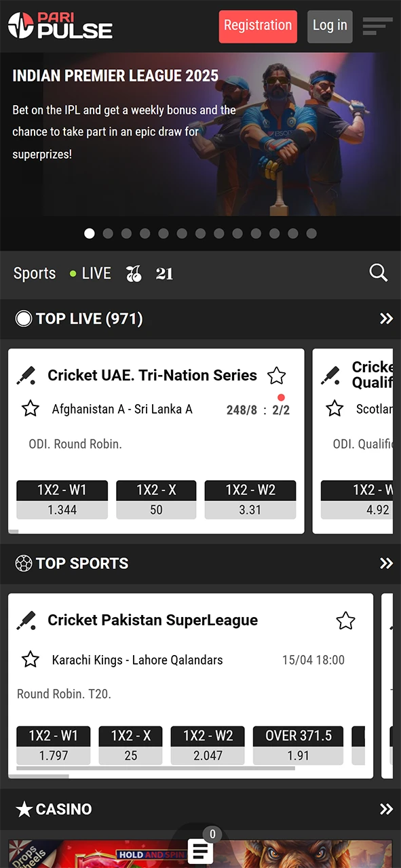Image resolution: width=401 pixels, height=868 pixels.
Task: Click the Registration button
Action: (257, 26)
